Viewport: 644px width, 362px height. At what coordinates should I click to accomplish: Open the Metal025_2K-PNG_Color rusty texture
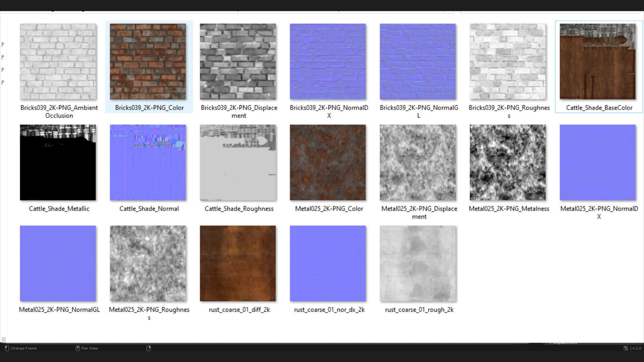tap(328, 163)
